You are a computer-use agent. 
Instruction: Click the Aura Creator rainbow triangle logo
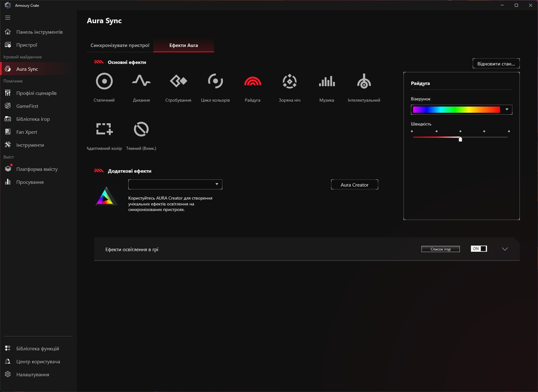[x=106, y=196]
